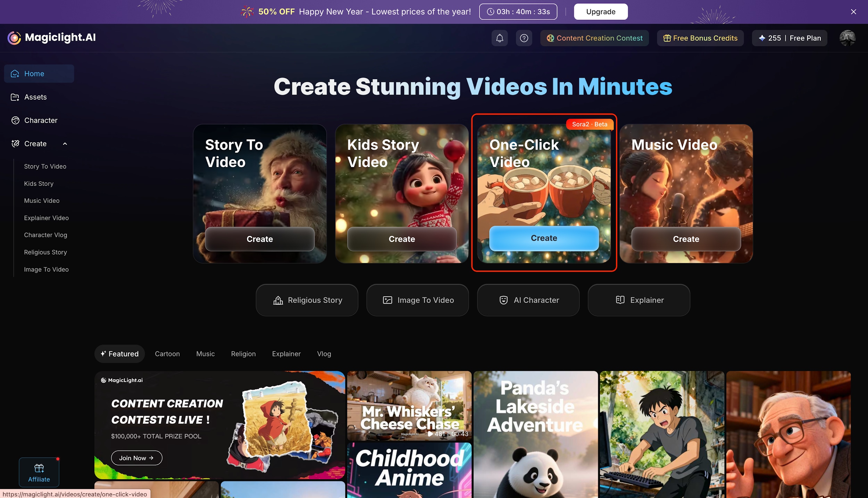Click the Upgrade button
The height and width of the screenshot is (498, 868).
[601, 11]
